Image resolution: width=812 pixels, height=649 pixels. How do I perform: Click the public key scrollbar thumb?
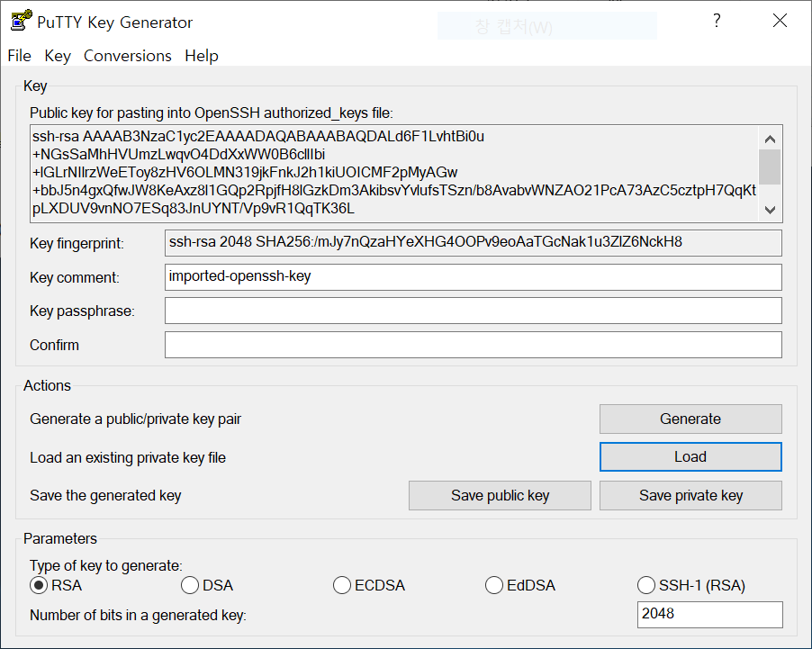pos(770,167)
